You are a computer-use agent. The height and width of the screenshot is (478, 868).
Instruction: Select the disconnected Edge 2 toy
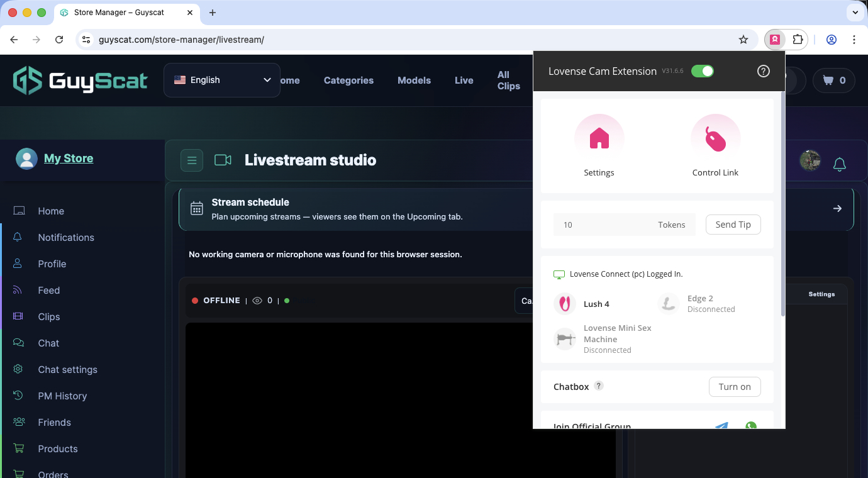tap(696, 304)
